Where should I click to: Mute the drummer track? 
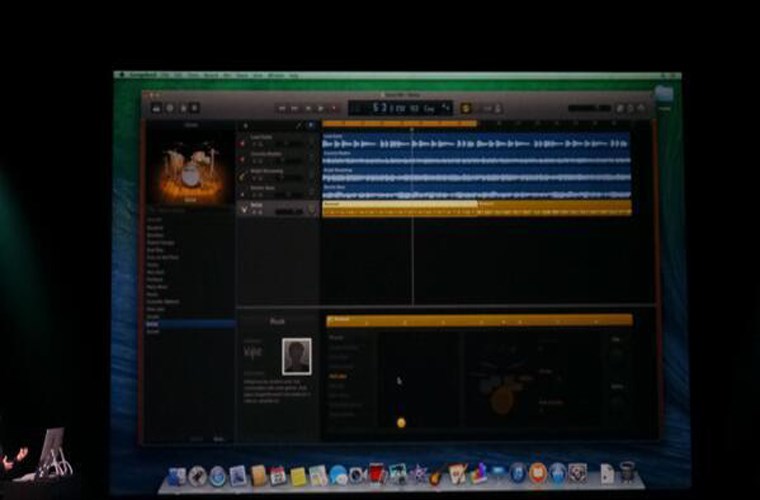pos(254,212)
